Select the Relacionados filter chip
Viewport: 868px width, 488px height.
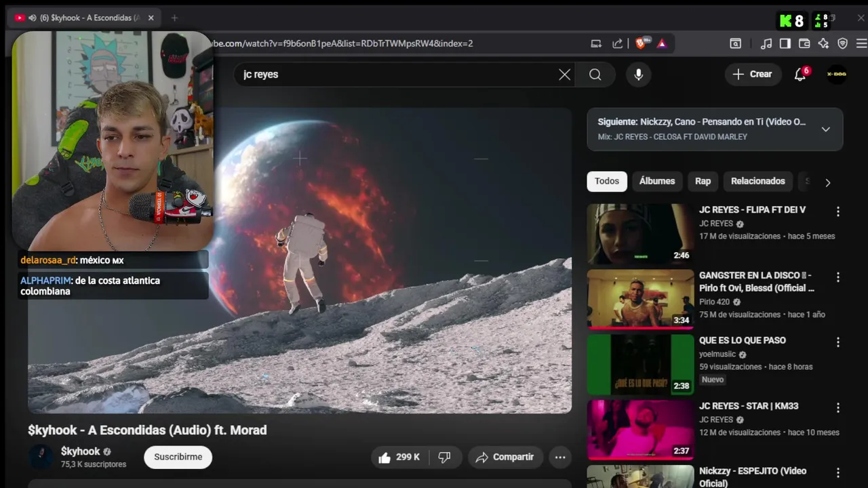[x=757, y=181]
